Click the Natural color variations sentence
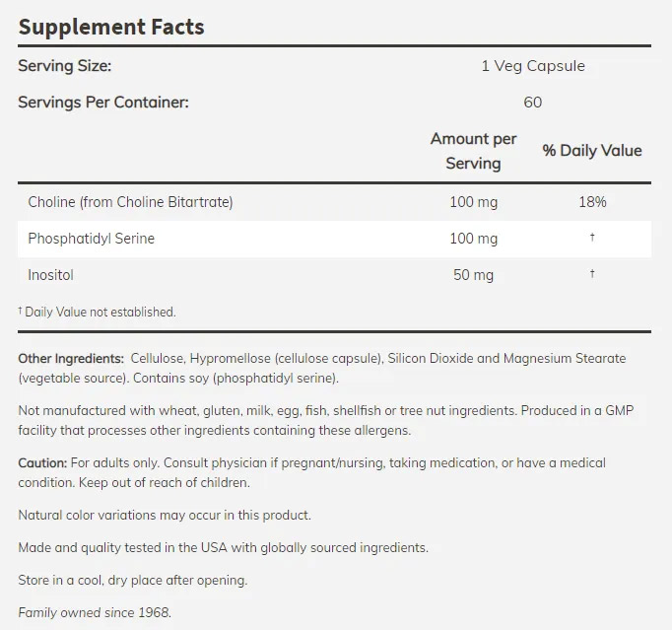The image size is (672, 630). pyautogui.click(x=165, y=515)
